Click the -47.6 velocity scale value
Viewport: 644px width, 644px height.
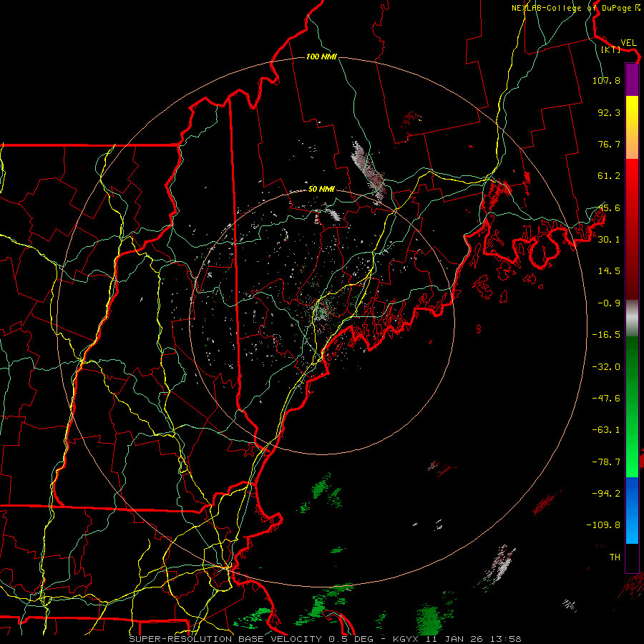coord(606,399)
